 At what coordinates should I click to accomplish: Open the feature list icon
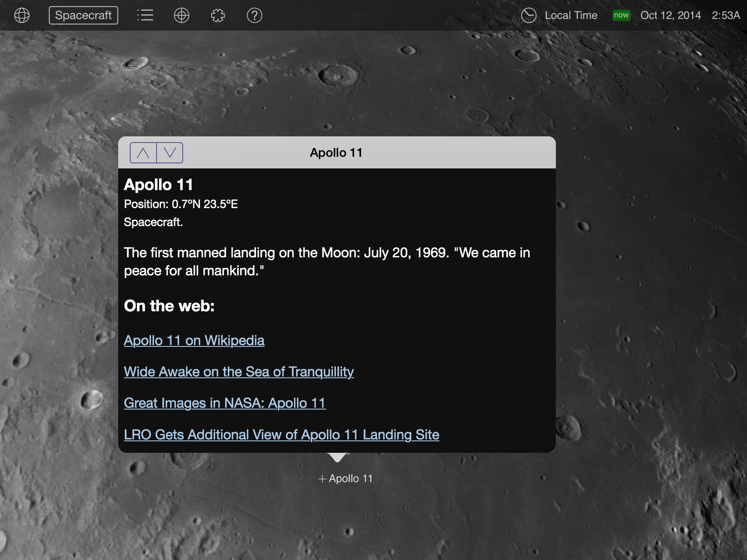coord(145,15)
